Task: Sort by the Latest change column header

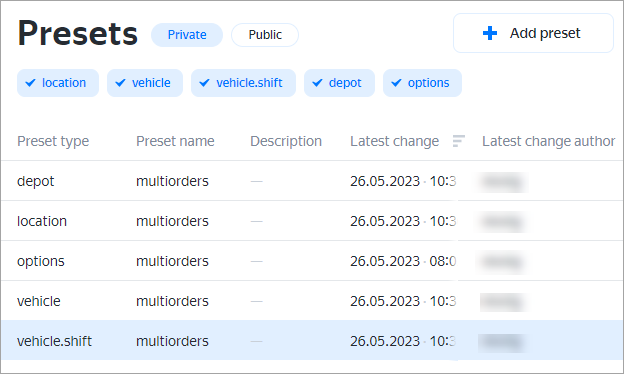Action: click(394, 141)
